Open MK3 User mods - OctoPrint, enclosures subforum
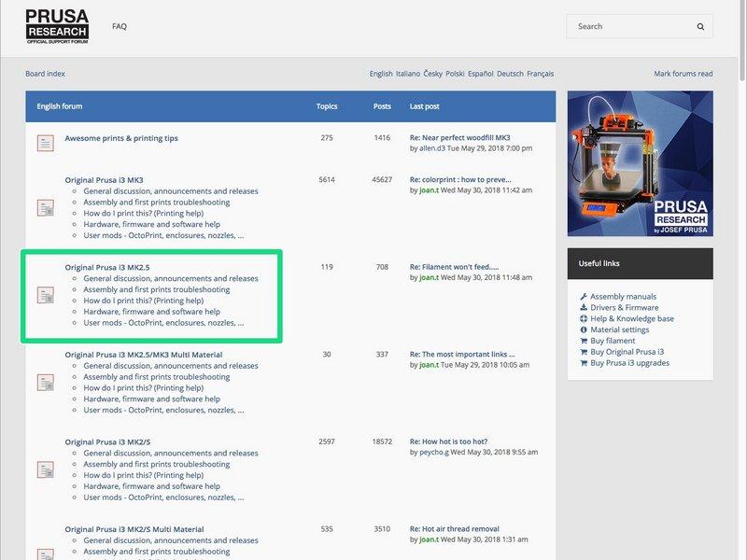The image size is (747, 560). [x=163, y=235]
